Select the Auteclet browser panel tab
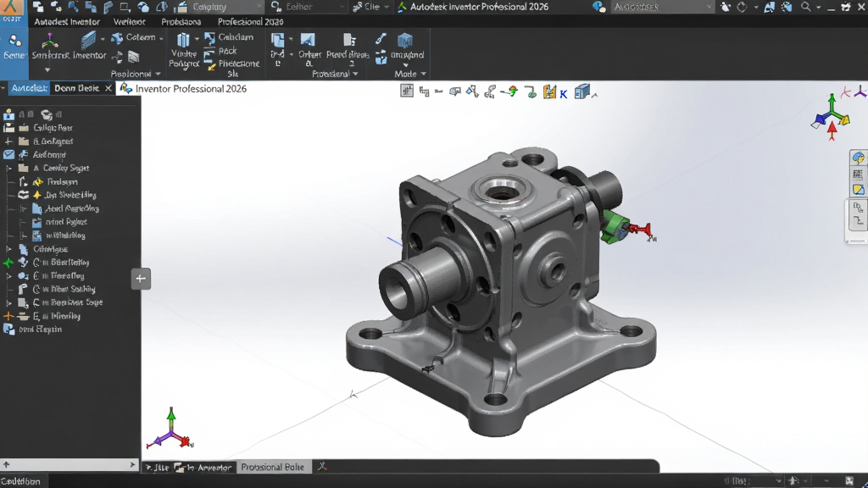This screenshot has width=868, height=488. click(x=30, y=88)
